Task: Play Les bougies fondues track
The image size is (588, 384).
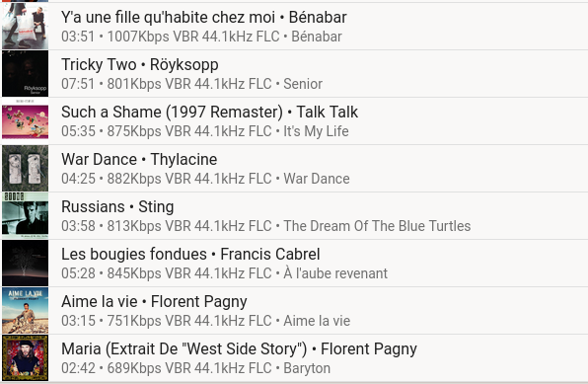Action: point(190,254)
